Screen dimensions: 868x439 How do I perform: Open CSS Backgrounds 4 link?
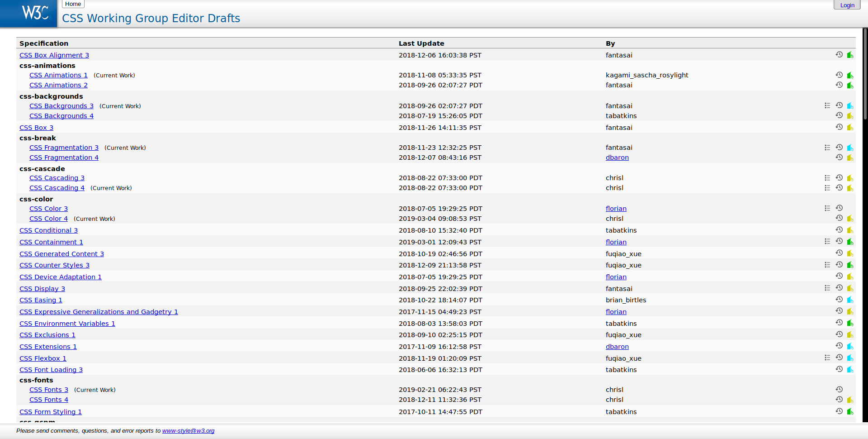point(61,116)
